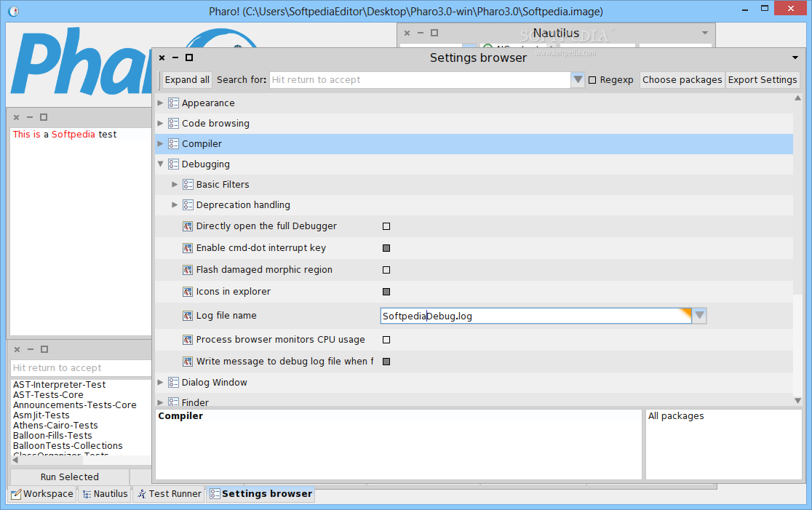Collapse the workspace window with dash icon
The image size is (812, 510).
click(x=30, y=118)
